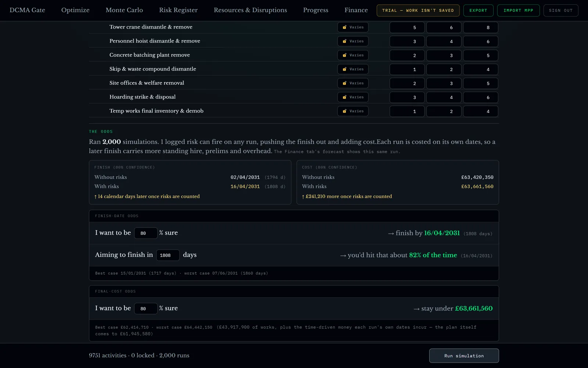Click the Run simulation button

click(x=464, y=356)
